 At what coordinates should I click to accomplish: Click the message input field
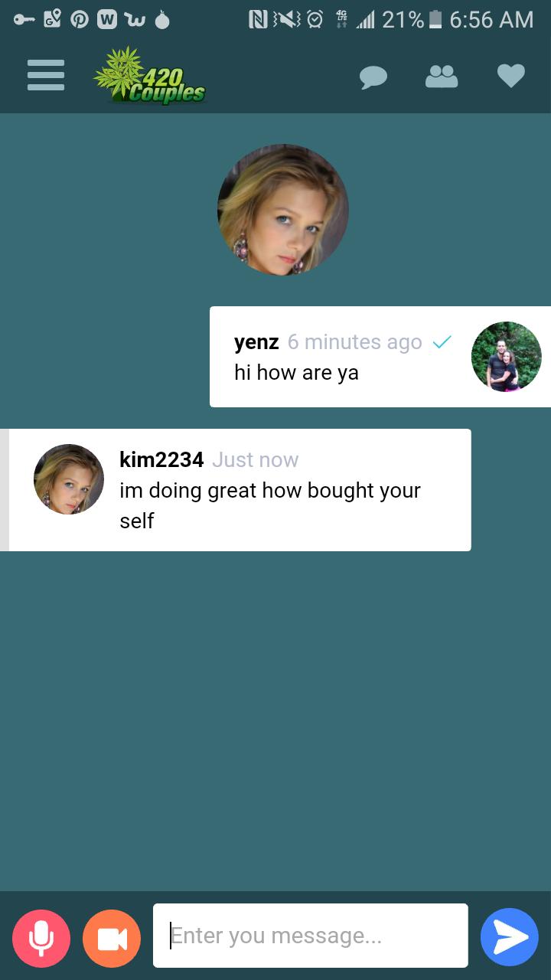pyautogui.click(x=310, y=936)
